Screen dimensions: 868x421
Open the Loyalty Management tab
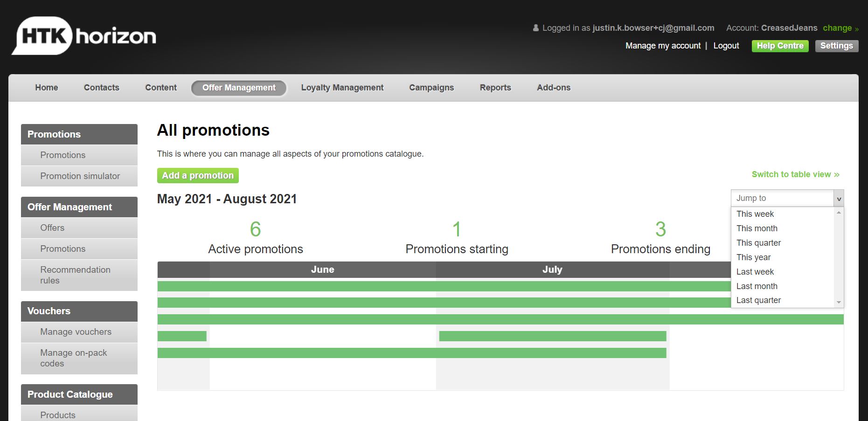click(x=342, y=88)
